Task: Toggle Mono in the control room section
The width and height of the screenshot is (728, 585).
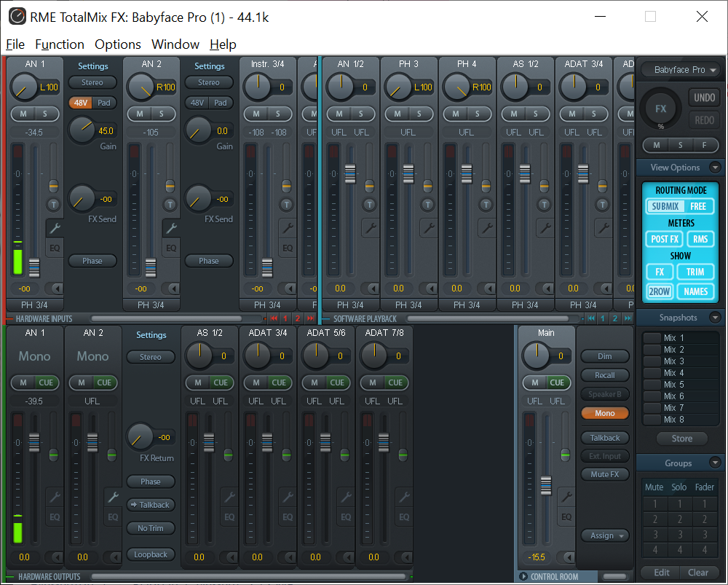Action: click(x=604, y=413)
